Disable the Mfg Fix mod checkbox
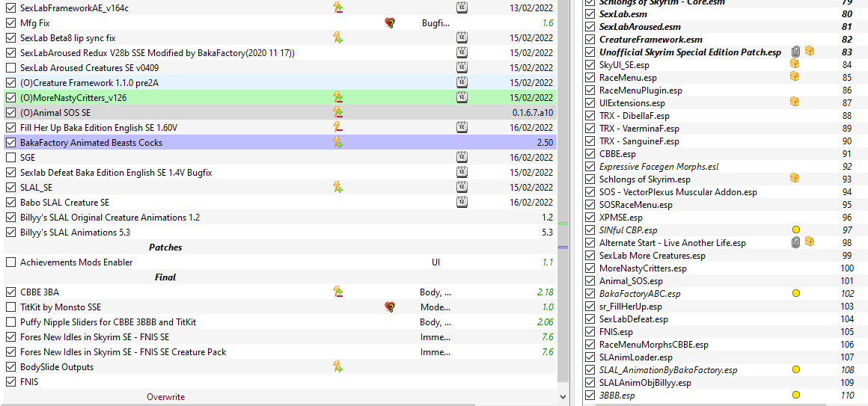This screenshot has height=406, width=868. tap(10, 23)
